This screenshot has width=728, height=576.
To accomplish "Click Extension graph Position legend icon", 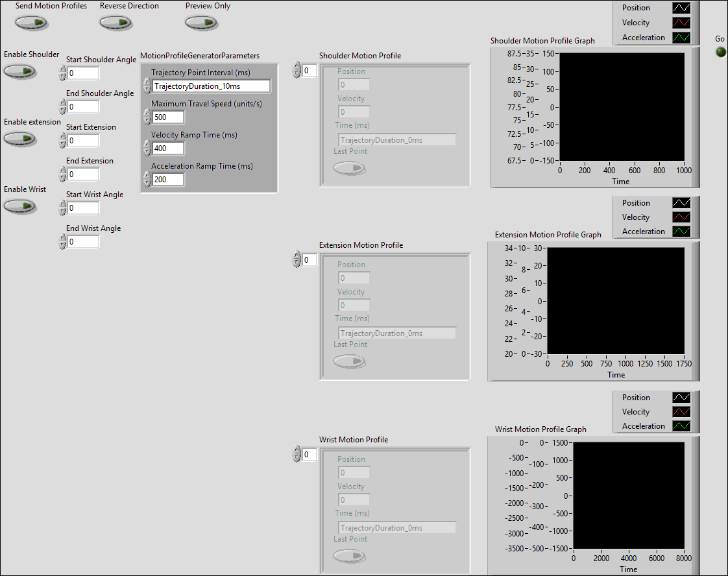I will 681,203.
